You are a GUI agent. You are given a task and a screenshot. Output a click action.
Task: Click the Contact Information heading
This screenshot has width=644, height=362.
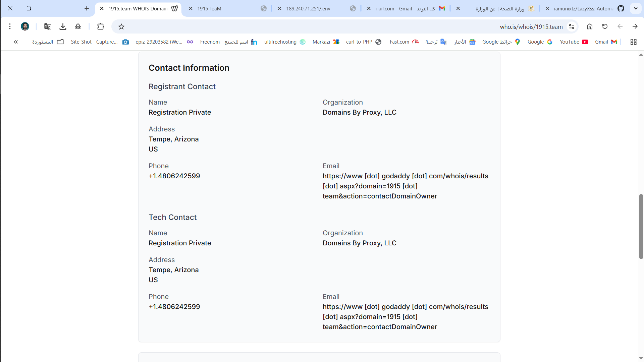click(189, 68)
